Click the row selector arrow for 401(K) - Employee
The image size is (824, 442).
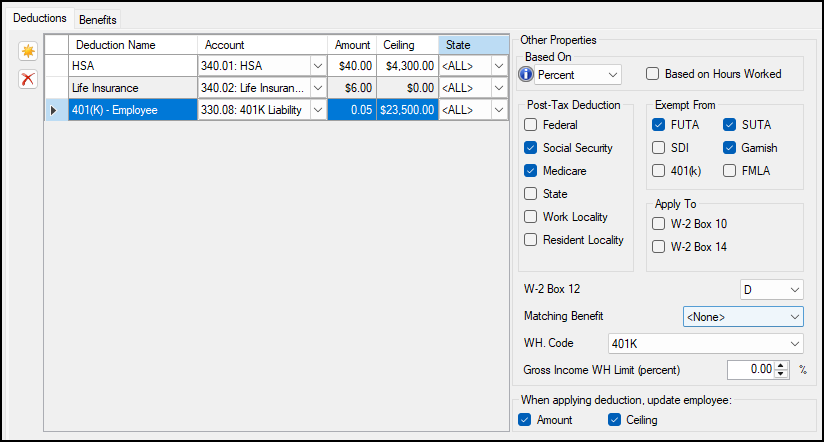[53, 110]
